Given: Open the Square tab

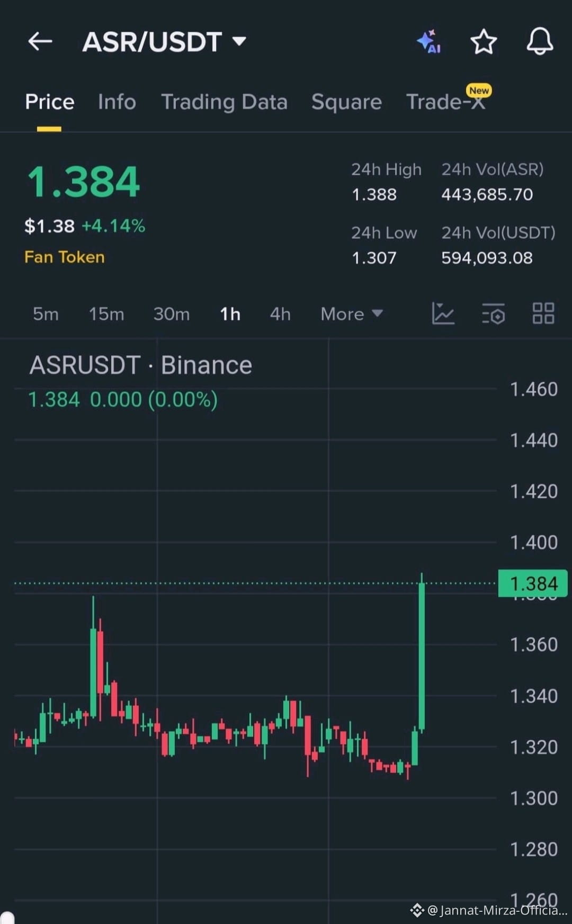Looking at the screenshot, I should click(x=346, y=102).
